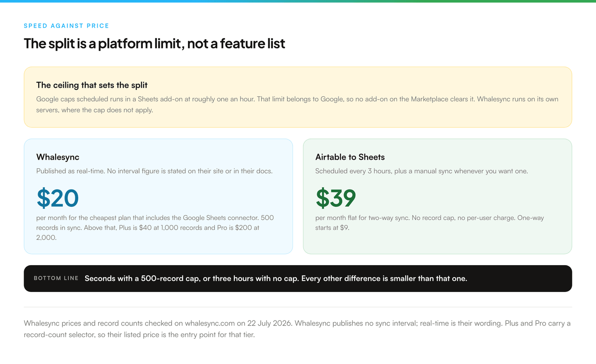Click the $20 Whalesync price figure
Viewport: 596px width, 364px height.
click(x=58, y=198)
